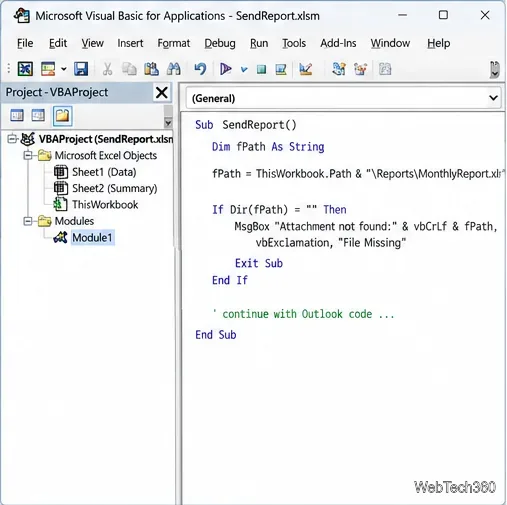Click scroll down arrow in Project panel toolbar
This screenshot has height=505, width=507.
pos(168,123)
